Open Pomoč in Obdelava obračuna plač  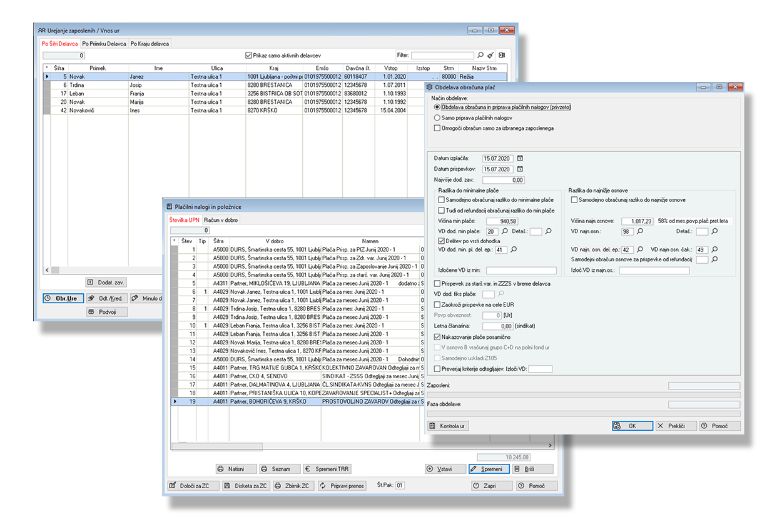[719, 426]
